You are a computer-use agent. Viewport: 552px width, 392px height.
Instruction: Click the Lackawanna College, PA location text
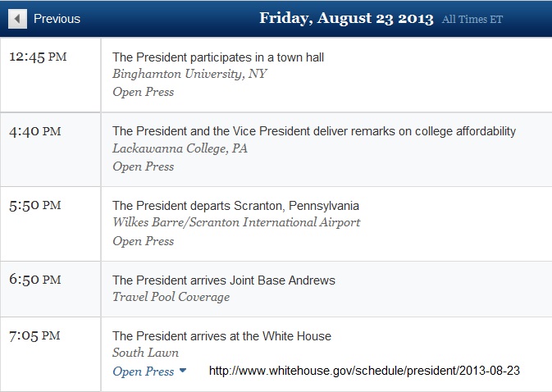pos(180,148)
